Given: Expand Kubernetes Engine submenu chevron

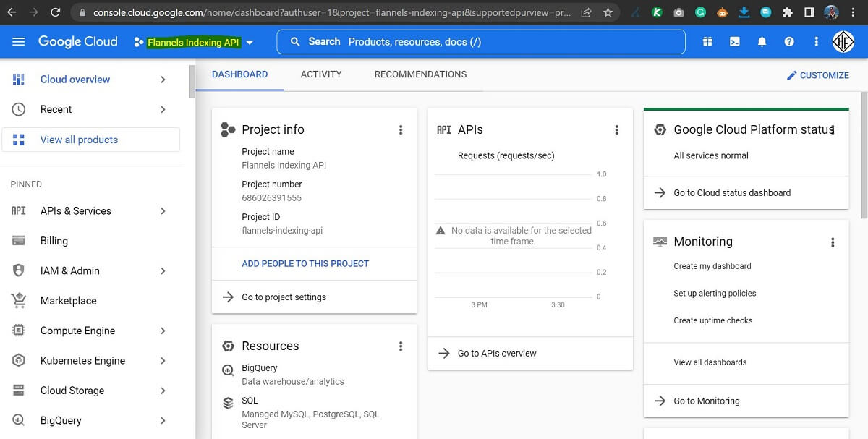Looking at the screenshot, I should coord(163,361).
